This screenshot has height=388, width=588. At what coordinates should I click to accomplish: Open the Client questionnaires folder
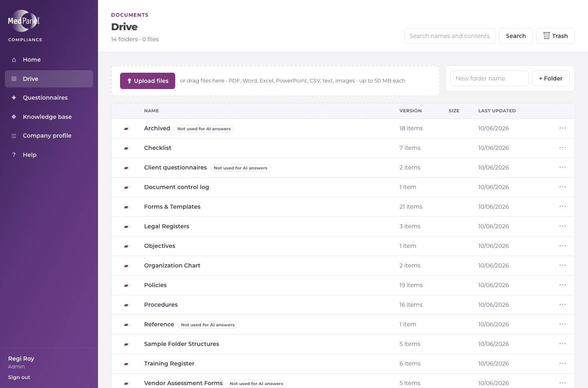tap(176, 167)
